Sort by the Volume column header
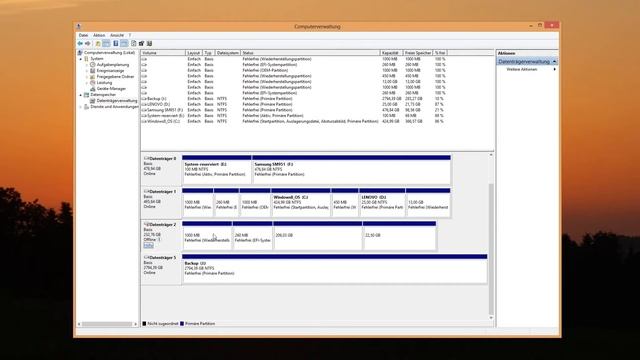 (162, 53)
